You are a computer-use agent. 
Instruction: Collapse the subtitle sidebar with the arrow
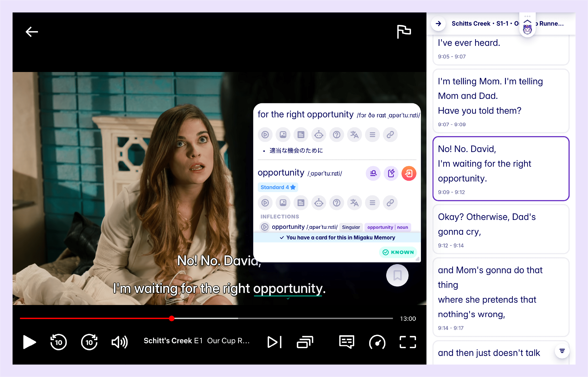(438, 23)
